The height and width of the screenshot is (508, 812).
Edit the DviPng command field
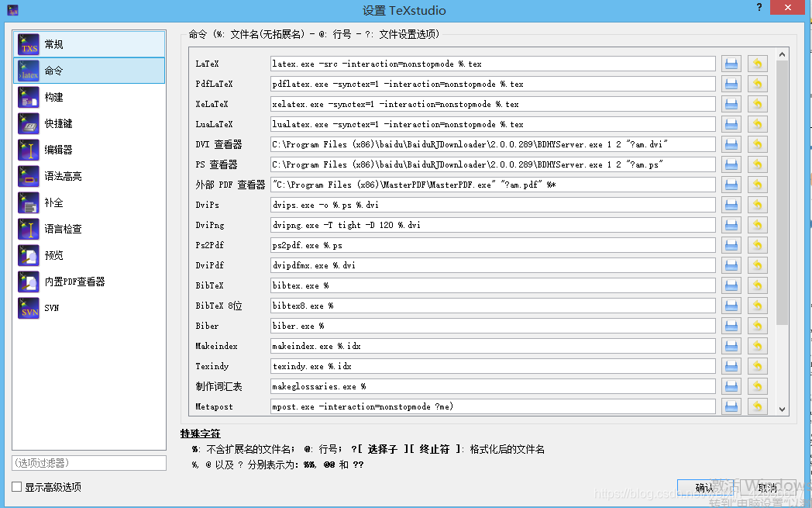coord(493,225)
